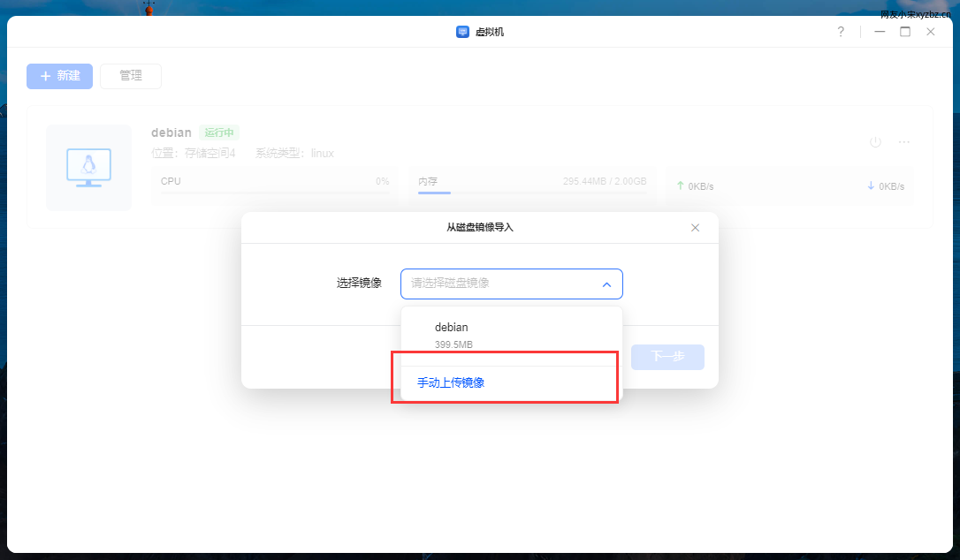Click the green upload speed arrow icon
This screenshot has width=960, height=560.
(x=680, y=186)
